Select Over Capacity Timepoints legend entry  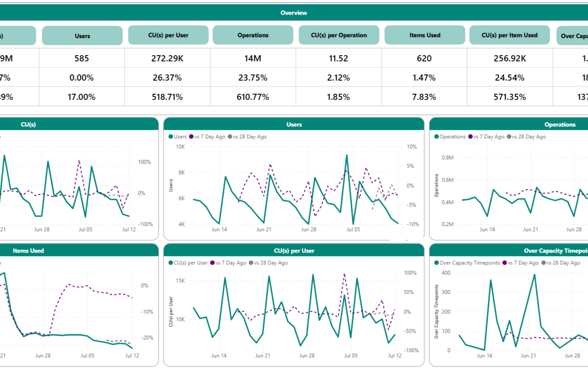tap(467, 263)
